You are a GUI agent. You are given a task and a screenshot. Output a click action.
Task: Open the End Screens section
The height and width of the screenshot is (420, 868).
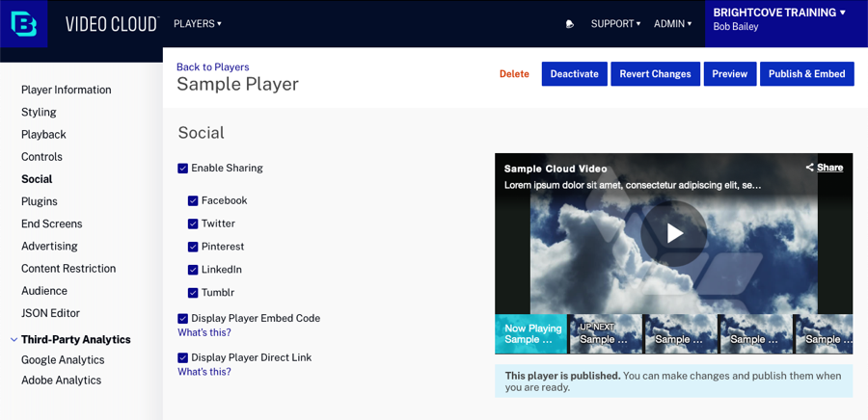pyautogui.click(x=51, y=223)
